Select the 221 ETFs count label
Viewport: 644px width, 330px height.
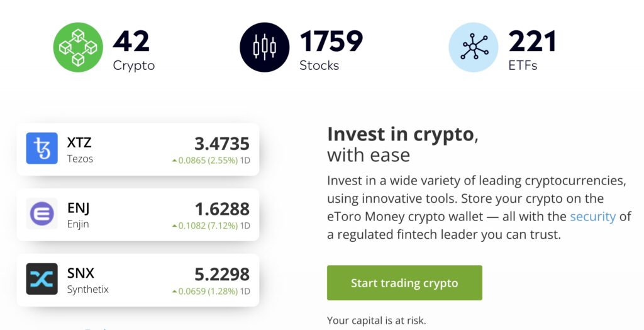(x=532, y=50)
